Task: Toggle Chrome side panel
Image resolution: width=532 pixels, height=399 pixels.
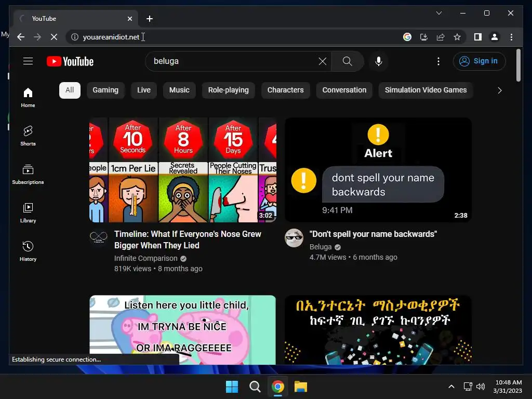Action: (478, 37)
